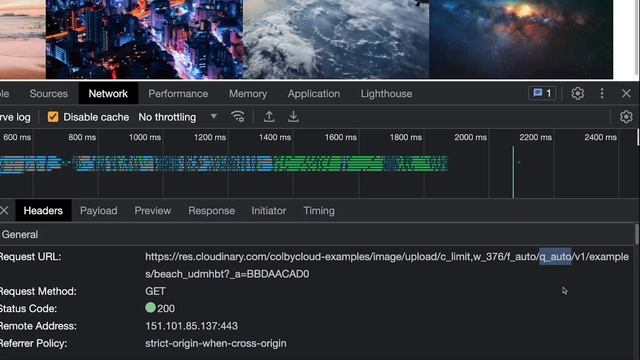
Task: Click the import HAR file upload icon
Action: (x=269, y=117)
